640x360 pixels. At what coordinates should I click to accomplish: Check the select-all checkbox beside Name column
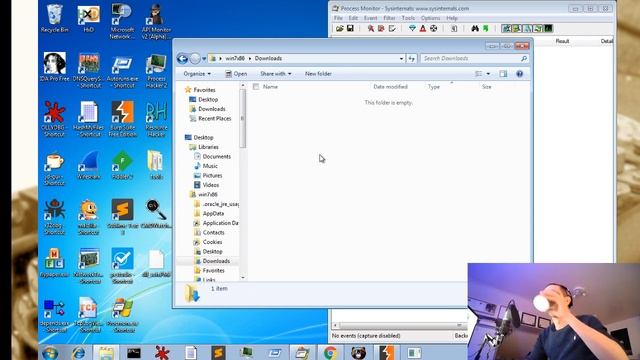pos(256,87)
